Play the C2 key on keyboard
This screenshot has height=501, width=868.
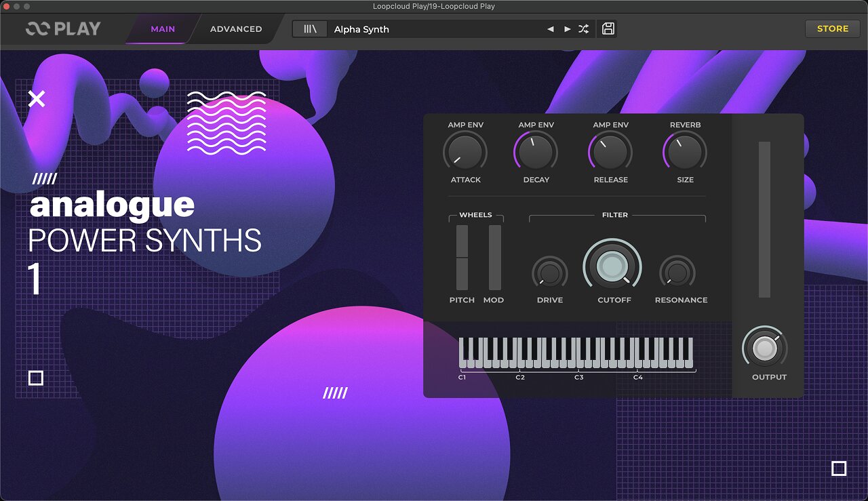click(521, 363)
